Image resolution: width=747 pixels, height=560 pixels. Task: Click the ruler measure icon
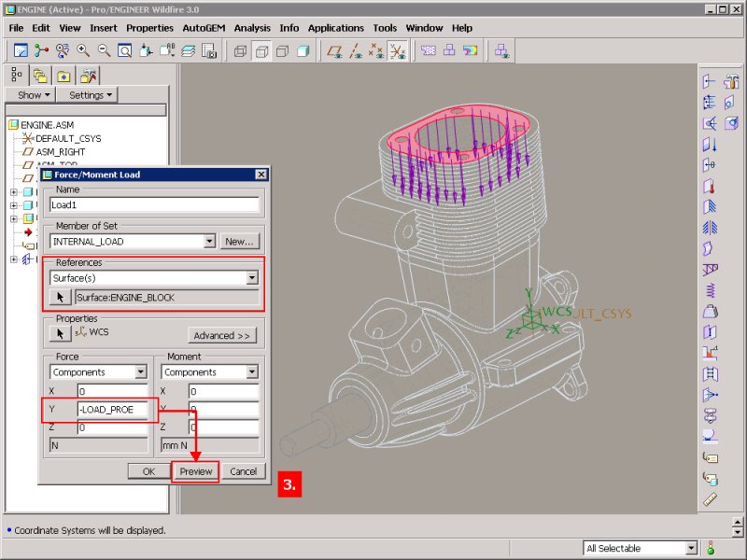coord(710,499)
